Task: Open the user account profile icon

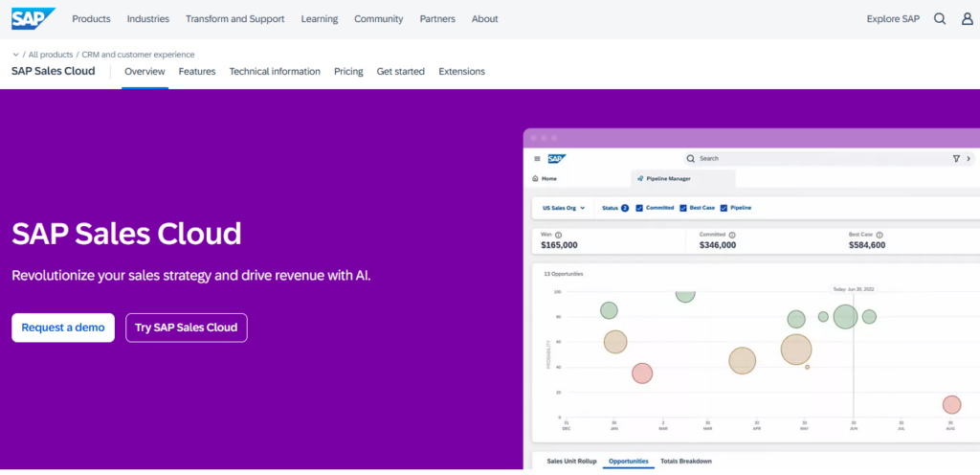Action: [x=967, y=19]
